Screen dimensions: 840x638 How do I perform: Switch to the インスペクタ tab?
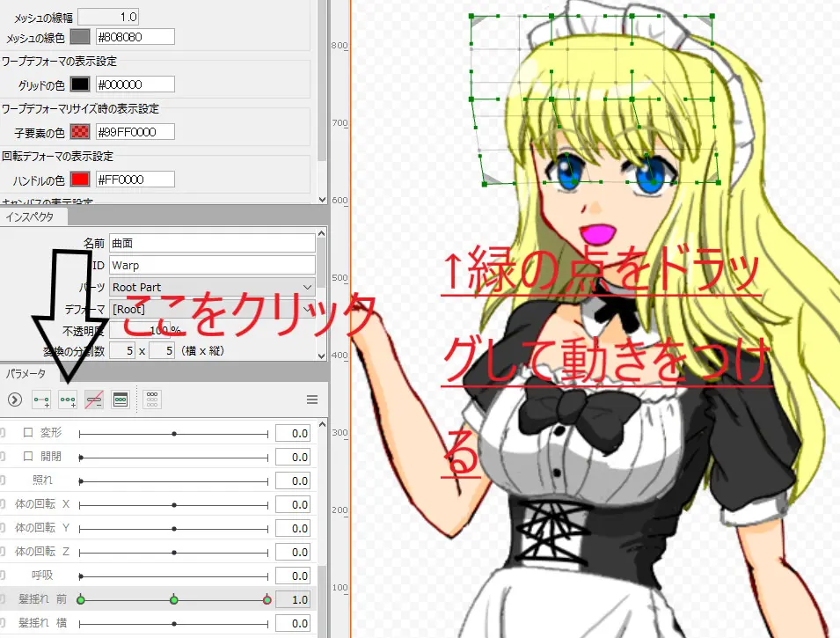(33, 215)
